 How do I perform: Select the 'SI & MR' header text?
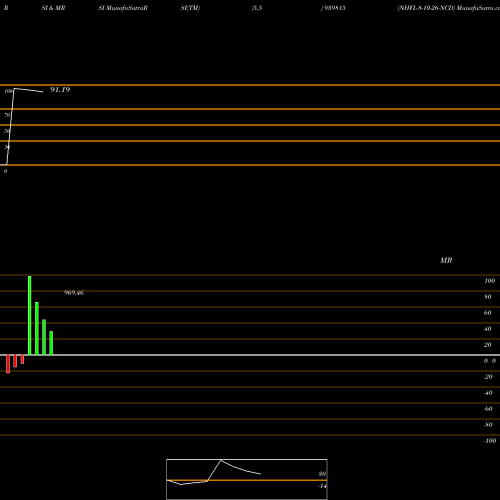pyautogui.click(x=53, y=8)
